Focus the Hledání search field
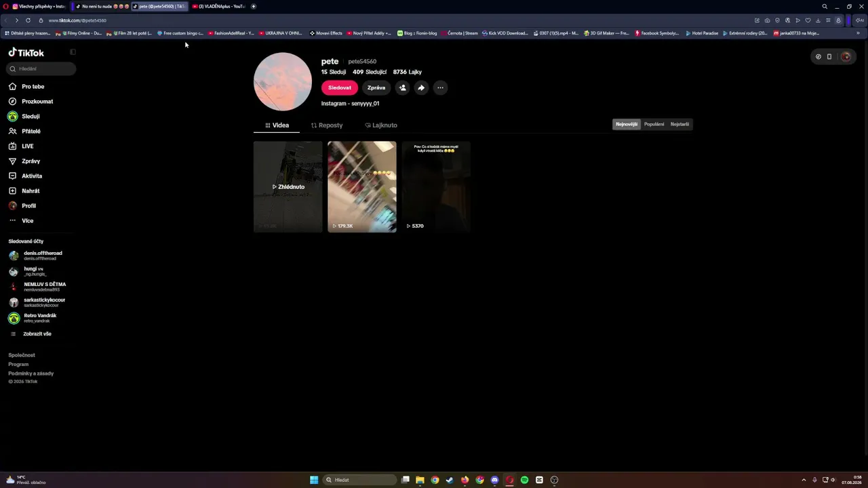 point(41,68)
